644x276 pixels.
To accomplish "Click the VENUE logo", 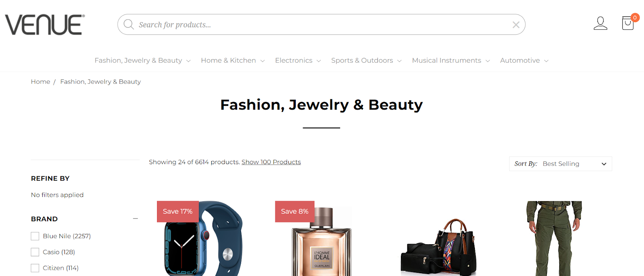I will [x=45, y=25].
